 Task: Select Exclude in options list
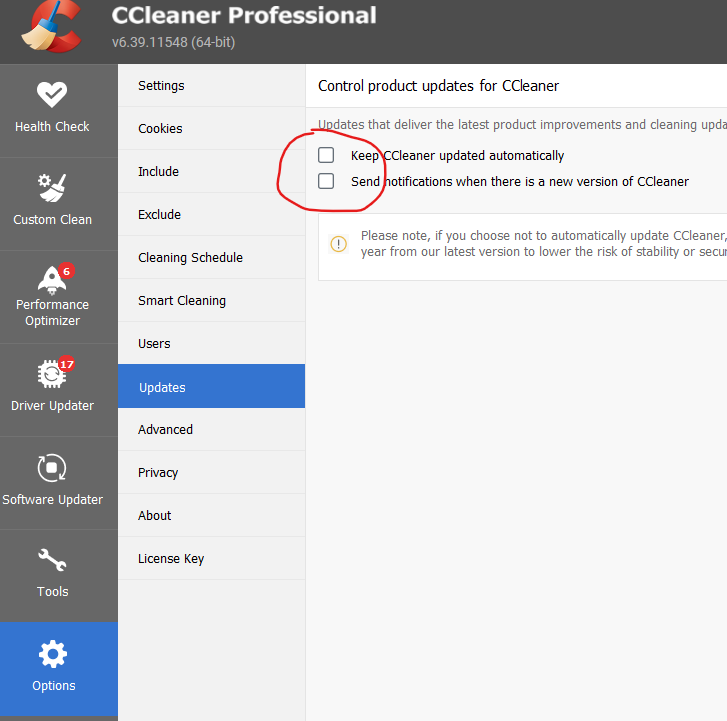tap(159, 215)
